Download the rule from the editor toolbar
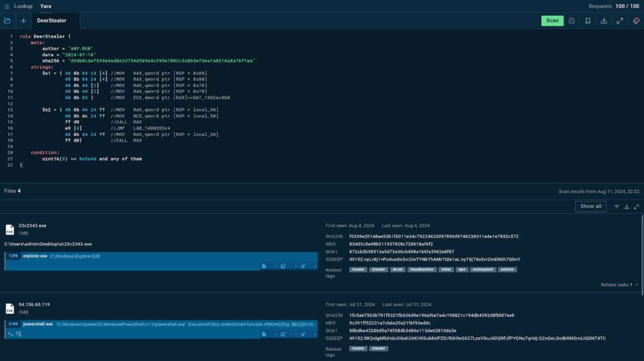This screenshot has height=361, width=644. click(x=604, y=21)
